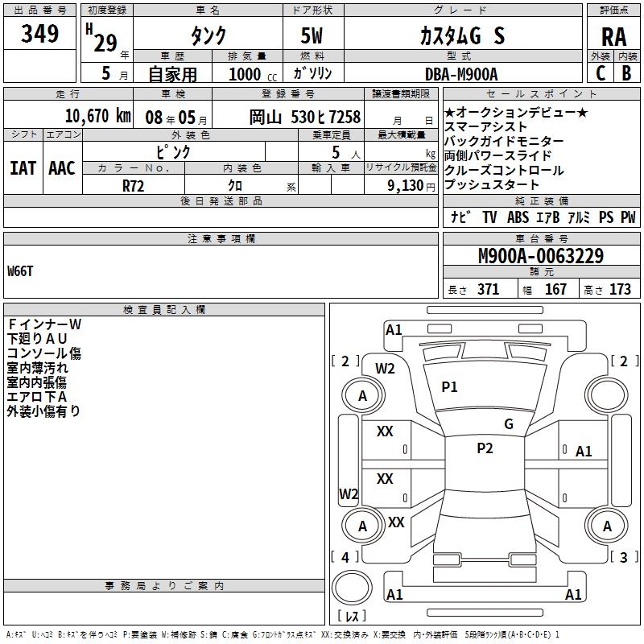Click the inspector note コンソール傷
This screenshot has height=644, width=644.
pos(44,353)
